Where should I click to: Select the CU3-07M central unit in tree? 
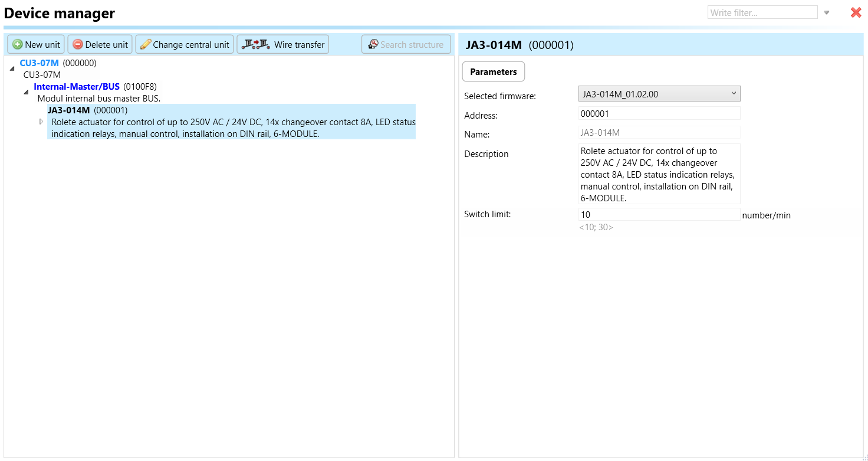40,63
